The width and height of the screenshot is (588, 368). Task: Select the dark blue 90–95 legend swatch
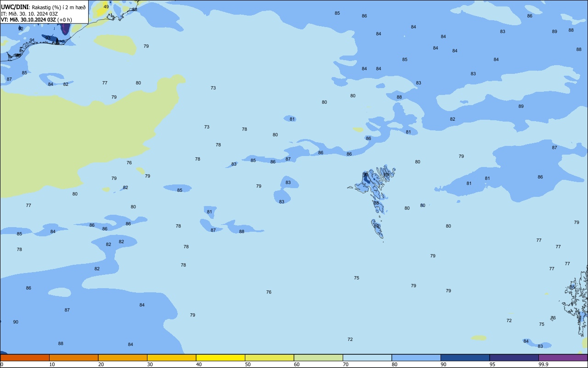465,357
